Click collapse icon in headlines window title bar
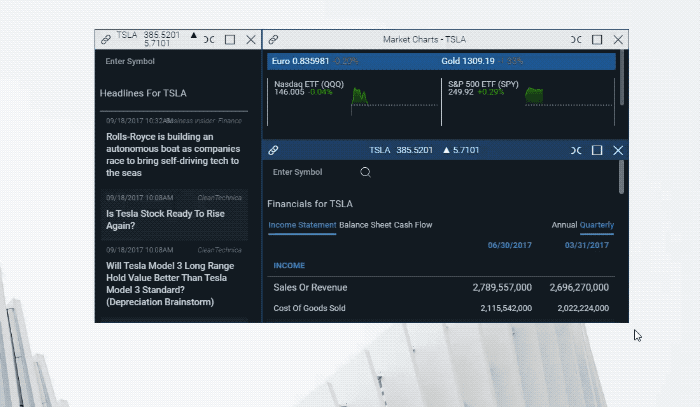700x407 pixels. (209, 40)
